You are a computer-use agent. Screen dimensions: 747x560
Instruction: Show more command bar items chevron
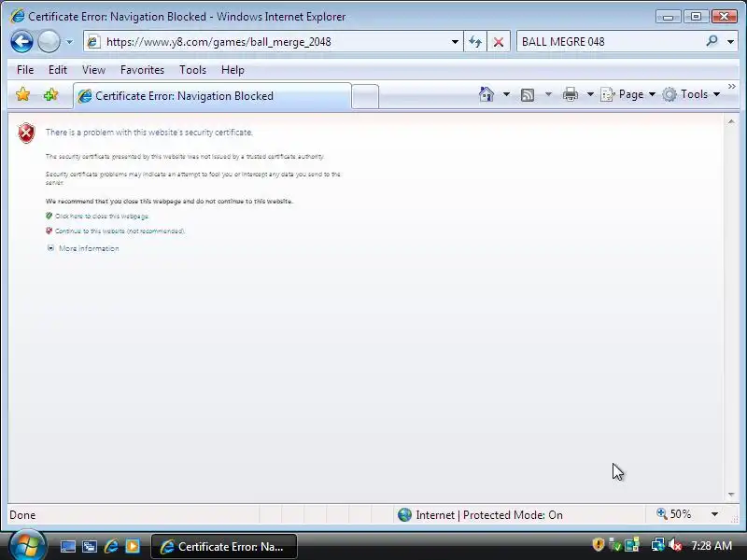pos(732,86)
